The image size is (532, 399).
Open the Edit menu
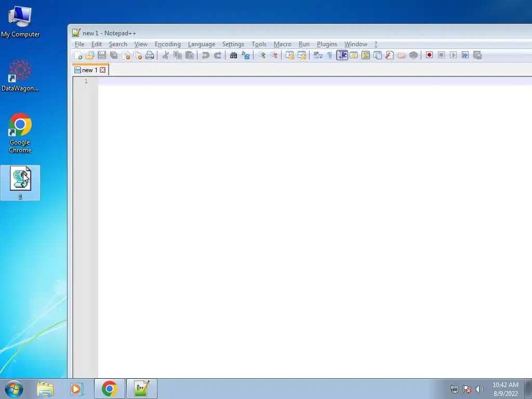(x=96, y=45)
